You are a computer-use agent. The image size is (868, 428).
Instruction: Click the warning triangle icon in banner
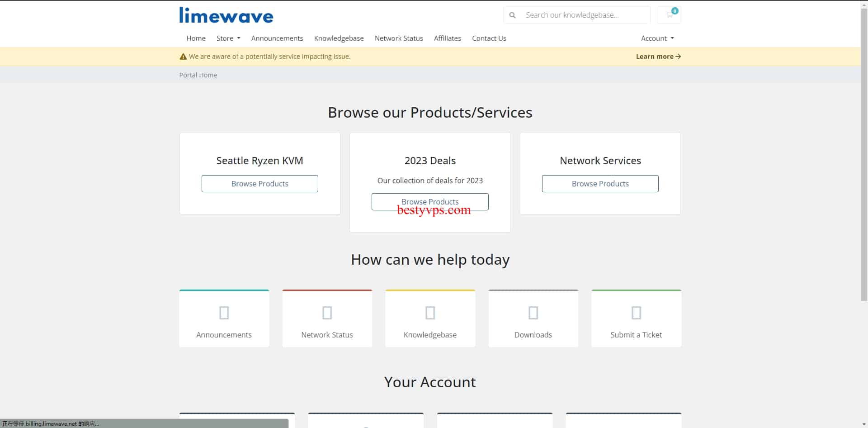pos(183,57)
